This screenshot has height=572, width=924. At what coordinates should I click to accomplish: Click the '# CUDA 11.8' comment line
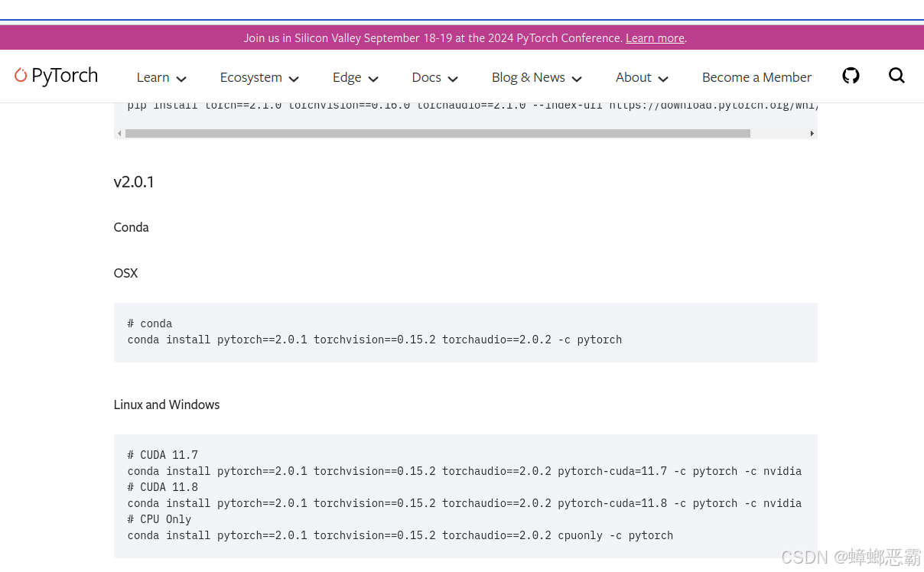(163, 487)
